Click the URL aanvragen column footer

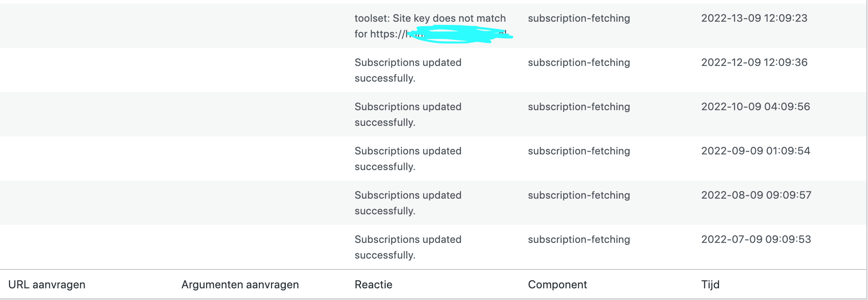point(47,285)
